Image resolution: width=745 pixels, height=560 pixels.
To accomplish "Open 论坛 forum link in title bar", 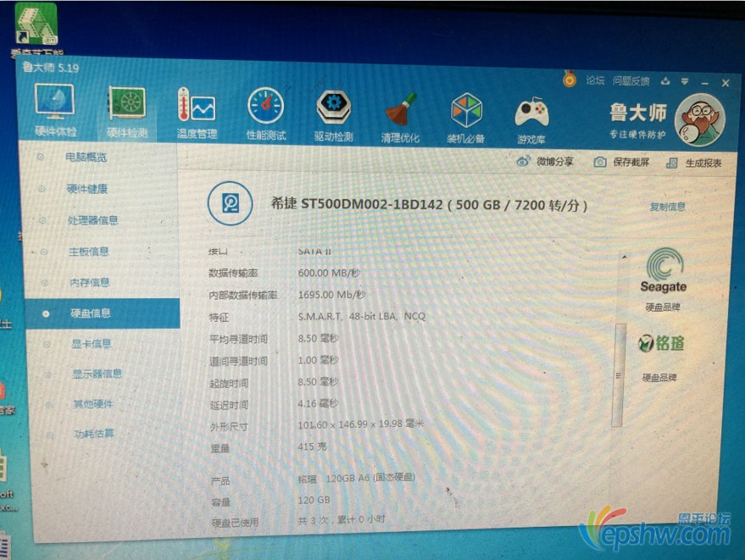I will 595,80.
